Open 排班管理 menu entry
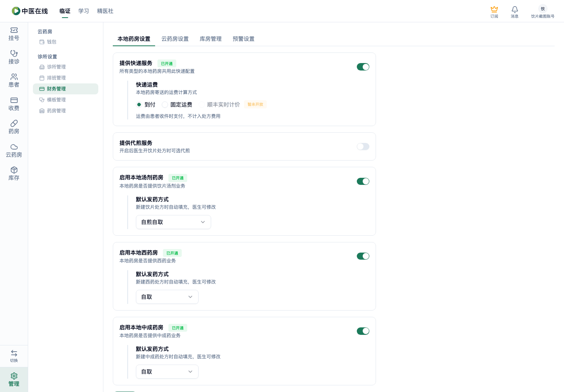 tap(66, 78)
